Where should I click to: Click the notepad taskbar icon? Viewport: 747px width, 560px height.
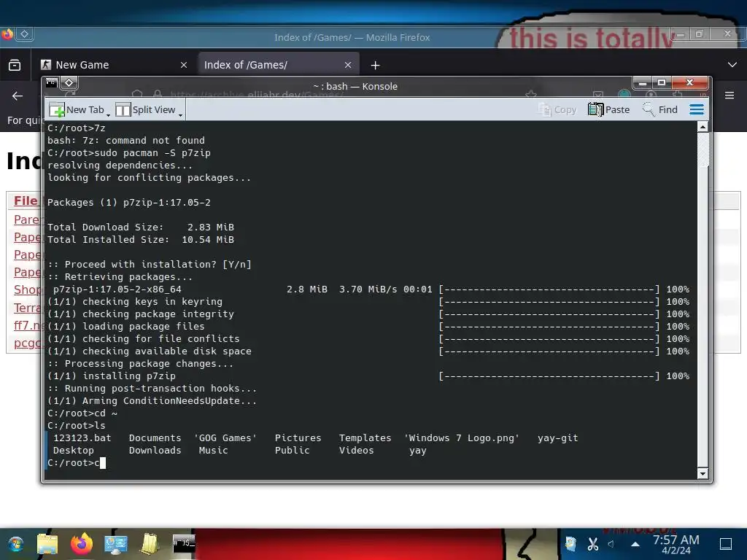coord(150,544)
